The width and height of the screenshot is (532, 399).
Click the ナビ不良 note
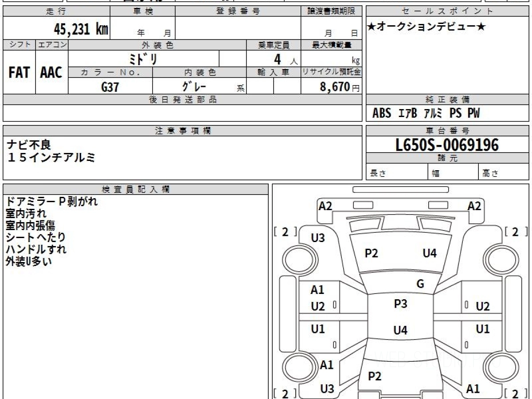29,145
